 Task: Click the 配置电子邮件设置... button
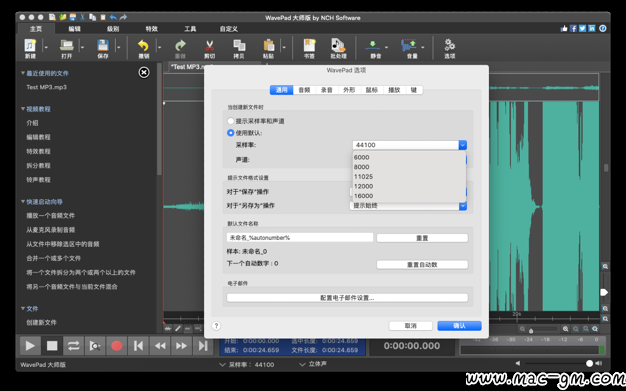[x=347, y=298]
